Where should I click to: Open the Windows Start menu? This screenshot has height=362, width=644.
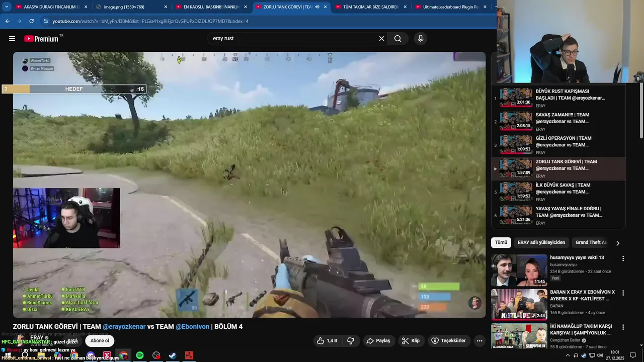click(x=8, y=355)
